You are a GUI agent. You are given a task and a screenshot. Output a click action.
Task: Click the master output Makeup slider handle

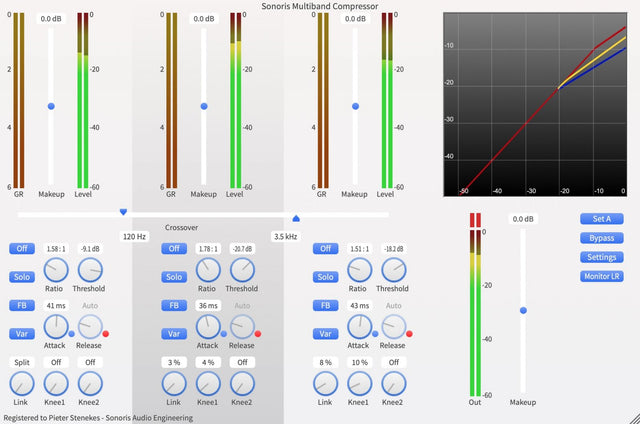click(x=522, y=311)
